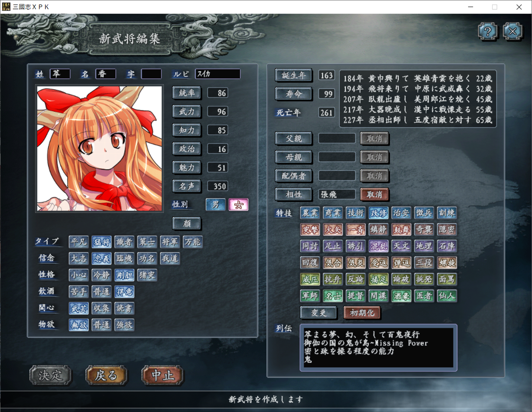Close the editor with the X icon
532x412 pixels.
(x=513, y=32)
